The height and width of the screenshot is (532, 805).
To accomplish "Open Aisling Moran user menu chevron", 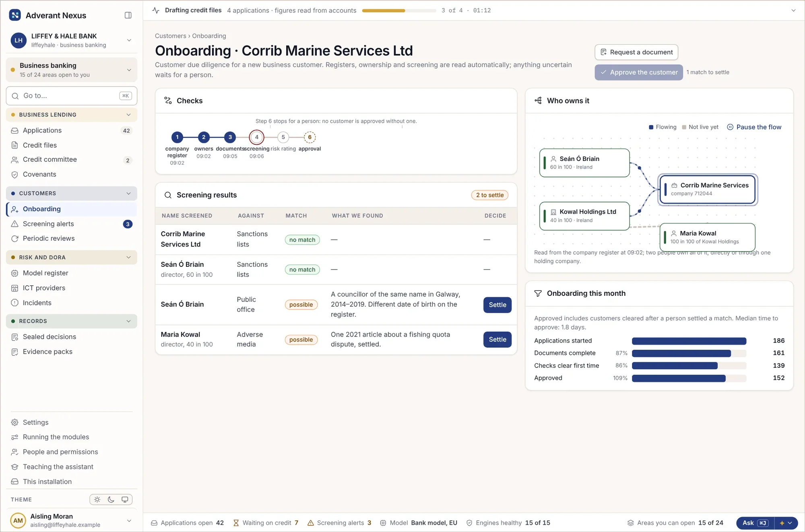I will coord(129,521).
